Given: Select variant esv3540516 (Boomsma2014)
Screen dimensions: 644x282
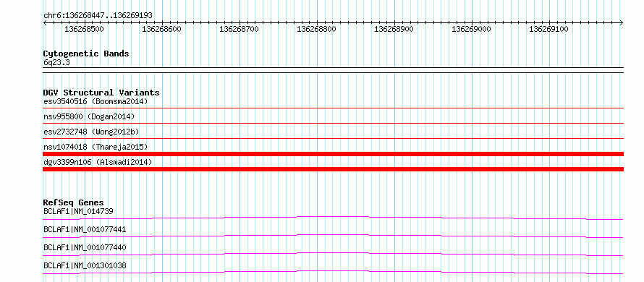Looking at the screenshot, I should (96, 101).
